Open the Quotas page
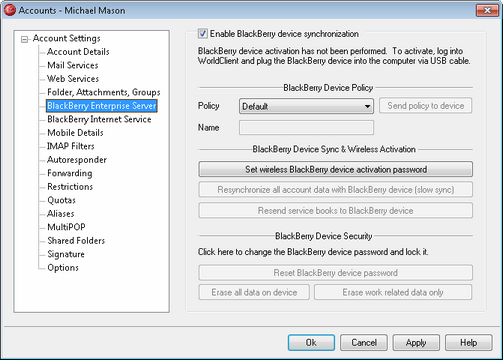The image size is (503, 360). pyautogui.click(x=61, y=200)
